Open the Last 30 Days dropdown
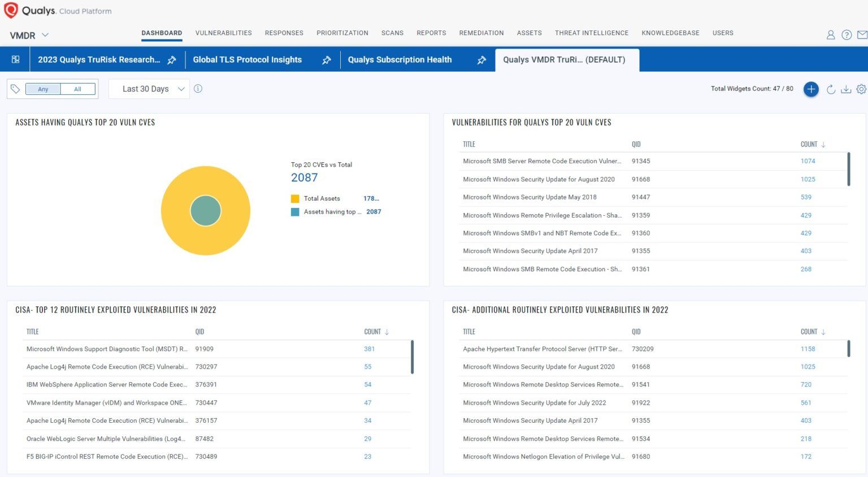 [149, 89]
